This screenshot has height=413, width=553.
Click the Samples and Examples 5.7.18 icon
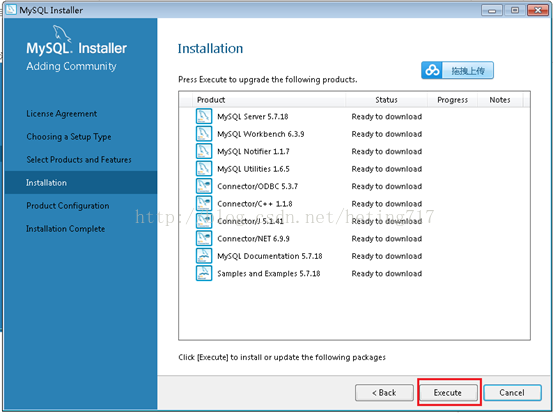pos(204,273)
